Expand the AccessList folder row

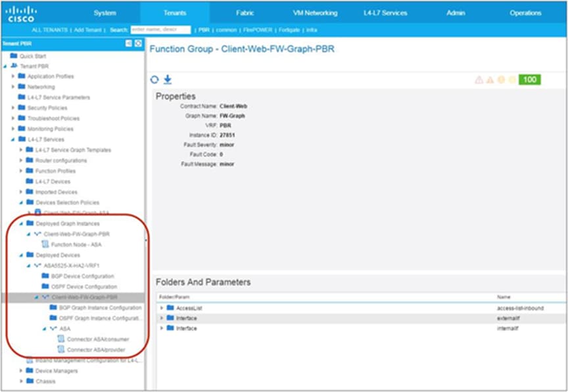(x=162, y=308)
